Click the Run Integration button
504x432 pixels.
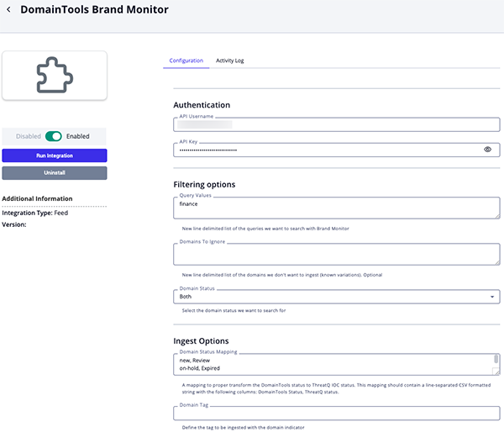pyautogui.click(x=55, y=155)
